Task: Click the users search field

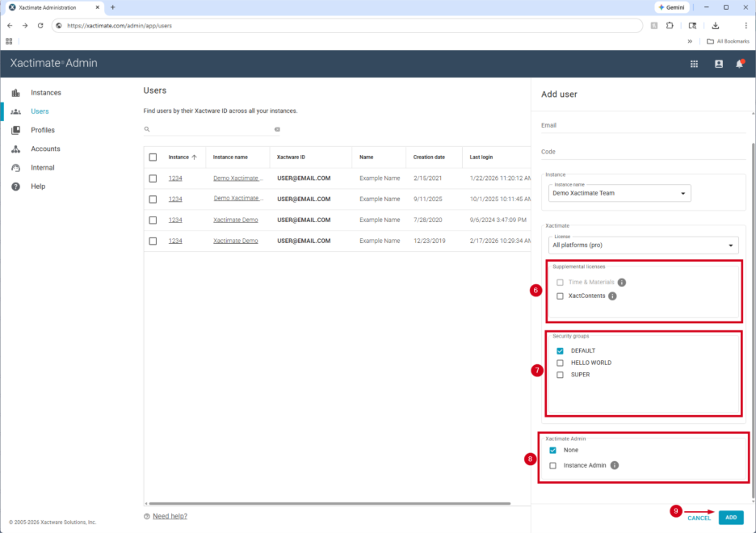Action: click(x=212, y=129)
